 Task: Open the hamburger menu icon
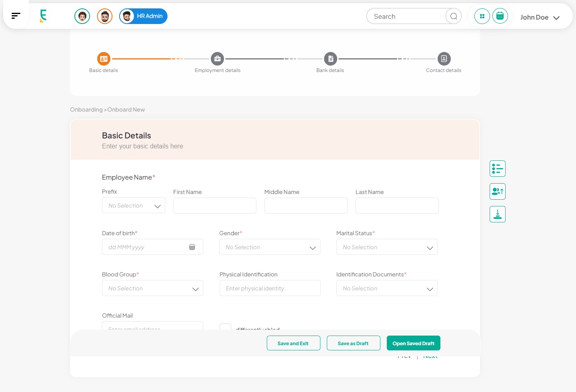pos(16,16)
